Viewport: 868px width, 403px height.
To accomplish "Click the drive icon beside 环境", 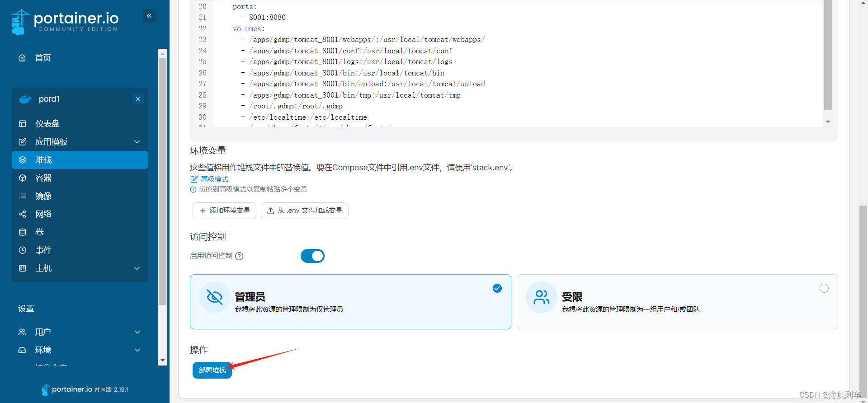I will tap(22, 350).
